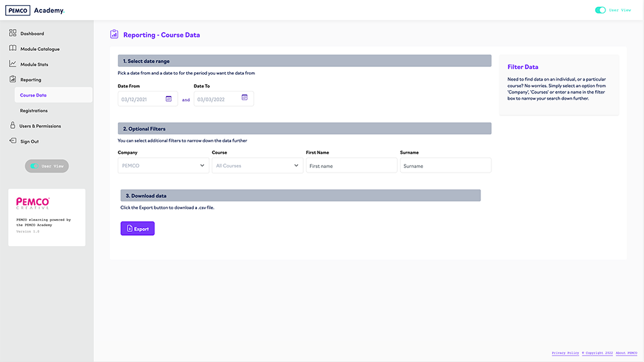
Task: Open the Date From calendar picker icon
Action: pyautogui.click(x=169, y=99)
